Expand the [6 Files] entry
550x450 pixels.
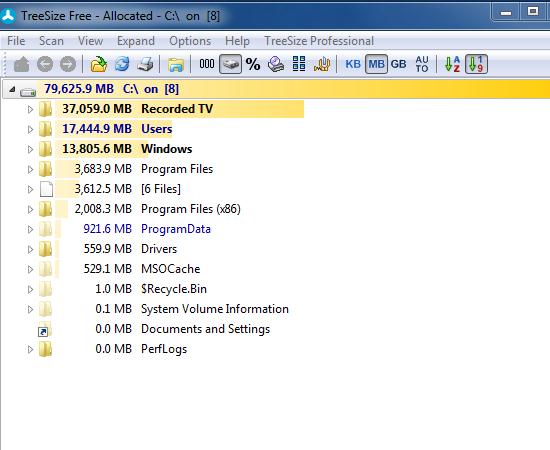point(31,189)
